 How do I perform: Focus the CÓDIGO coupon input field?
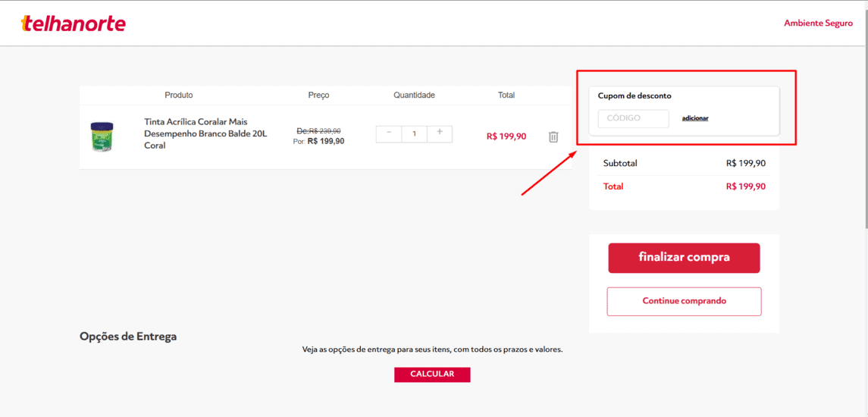[x=633, y=118]
